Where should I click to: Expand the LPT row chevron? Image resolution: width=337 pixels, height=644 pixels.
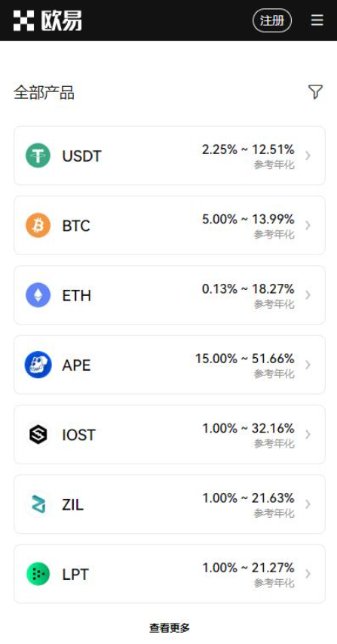(308, 574)
